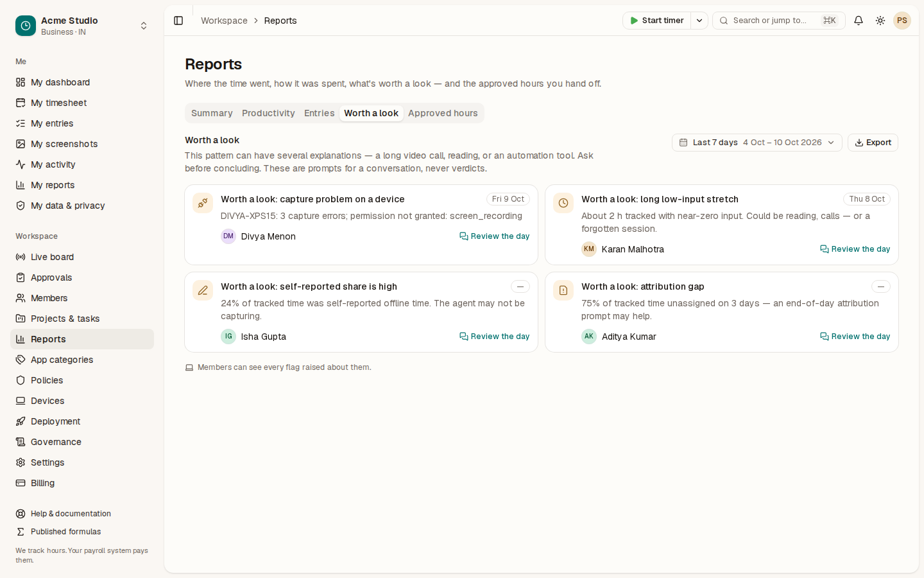Image resolution: width=924 pixels, height=578 pixels.
Task: Open the Start timer dropdown arrow
Action: pos(699,21)
